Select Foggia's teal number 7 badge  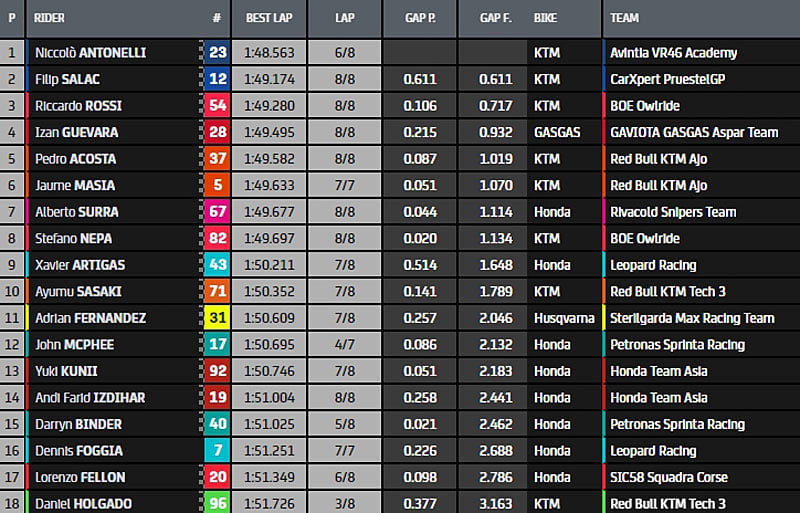click(217, 451)
